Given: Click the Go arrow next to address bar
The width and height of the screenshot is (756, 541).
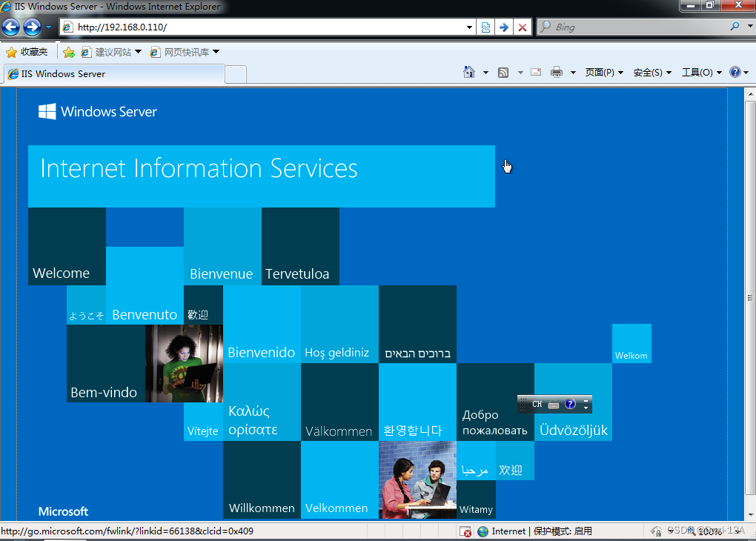Looking at the screenshot, I should coord(504,27).
